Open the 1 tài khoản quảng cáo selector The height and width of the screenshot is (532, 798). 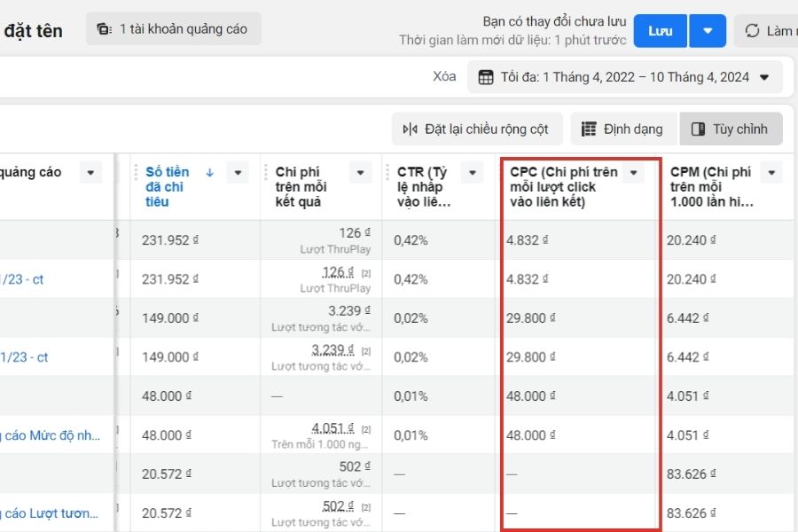coord(174,29)
